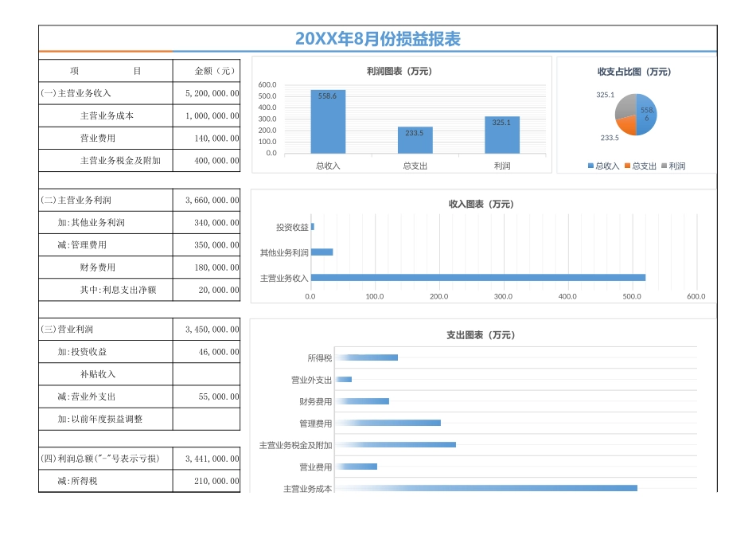This screenshot has width=756, height=535.
Task: Click the 350,000.00 amount cell
Action: 206,244
